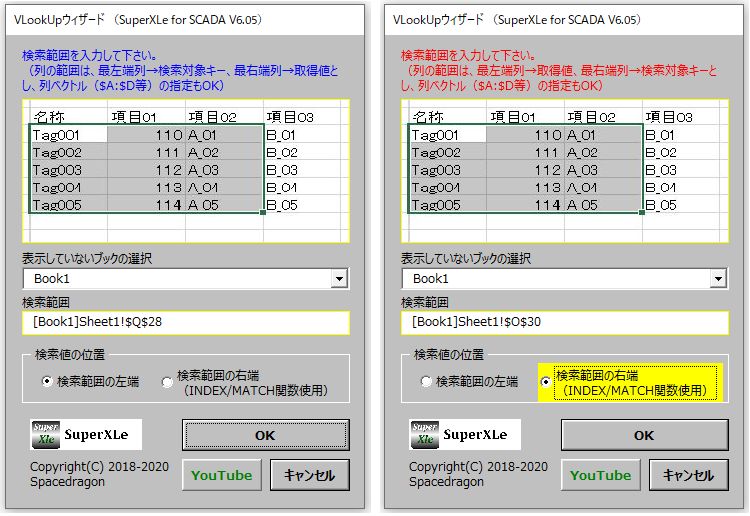Open YouTube from the left wizard dialog
Image resolution: width=750 pixels, height=516 pixels.
(x=221, y=475)
